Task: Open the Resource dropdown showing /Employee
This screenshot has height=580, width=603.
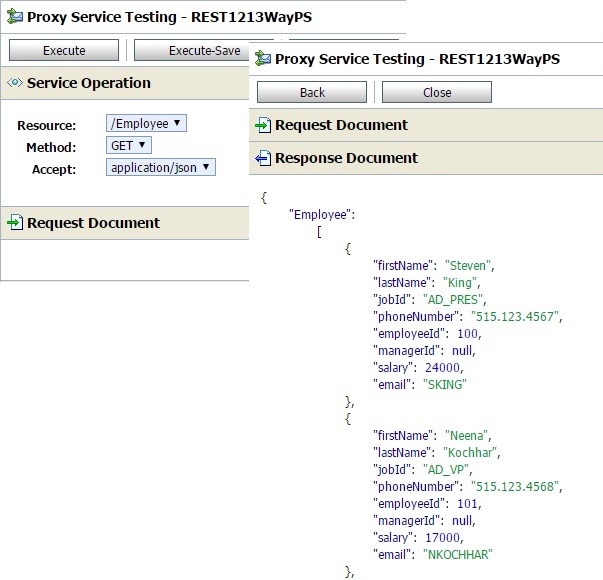Action: pyautogui.click(x=146, y=124)
